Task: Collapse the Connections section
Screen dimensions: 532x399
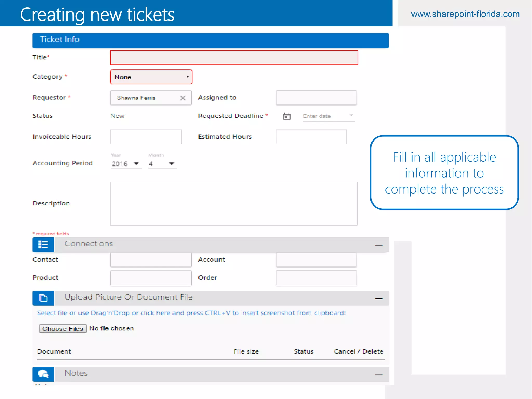Action: click(379, 245)
